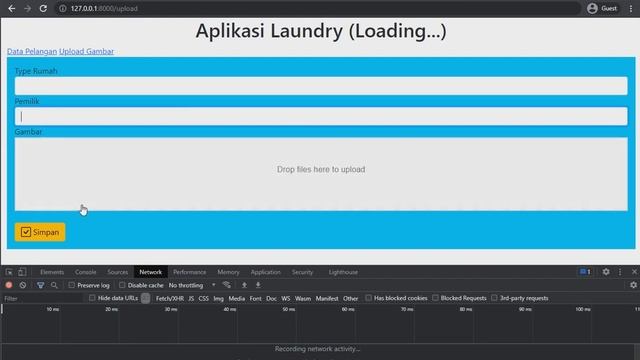This screenshot has width=640, height=360.
Task: Tick Has blocked cookies checkbox
Action: tap(369, 298)
